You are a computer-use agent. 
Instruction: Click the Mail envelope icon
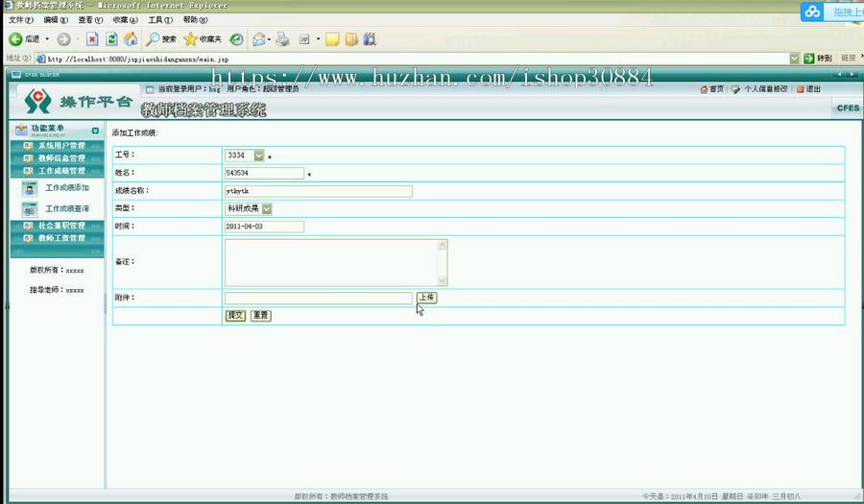(259, 39)
